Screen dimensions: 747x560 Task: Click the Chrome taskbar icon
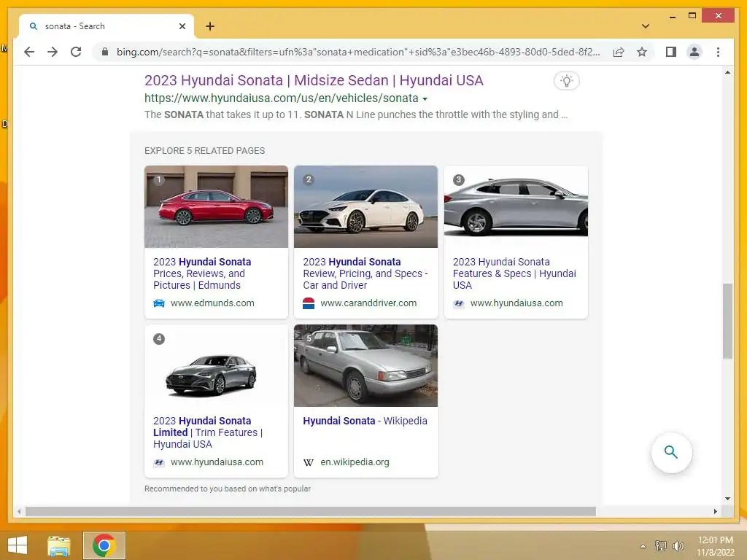[104, 545]
